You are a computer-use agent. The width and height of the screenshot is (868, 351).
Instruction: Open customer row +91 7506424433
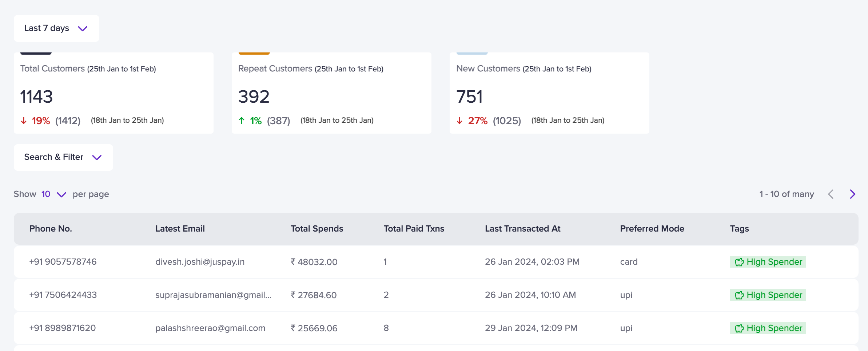(63, 295)
